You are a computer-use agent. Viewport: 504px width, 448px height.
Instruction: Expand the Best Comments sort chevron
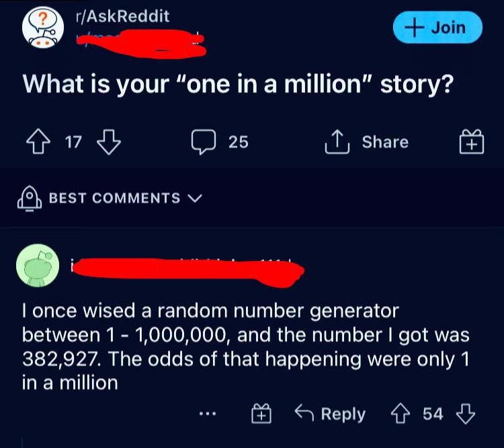(196, 198)
